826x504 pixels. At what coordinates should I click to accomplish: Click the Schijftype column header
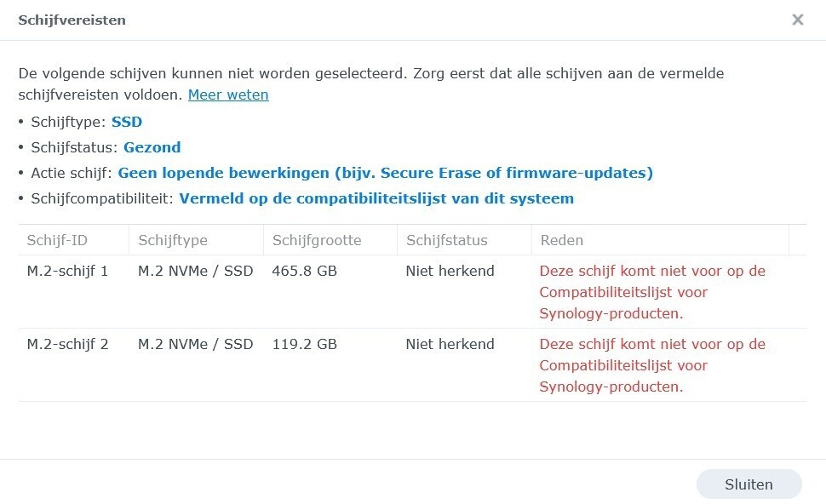172,239
